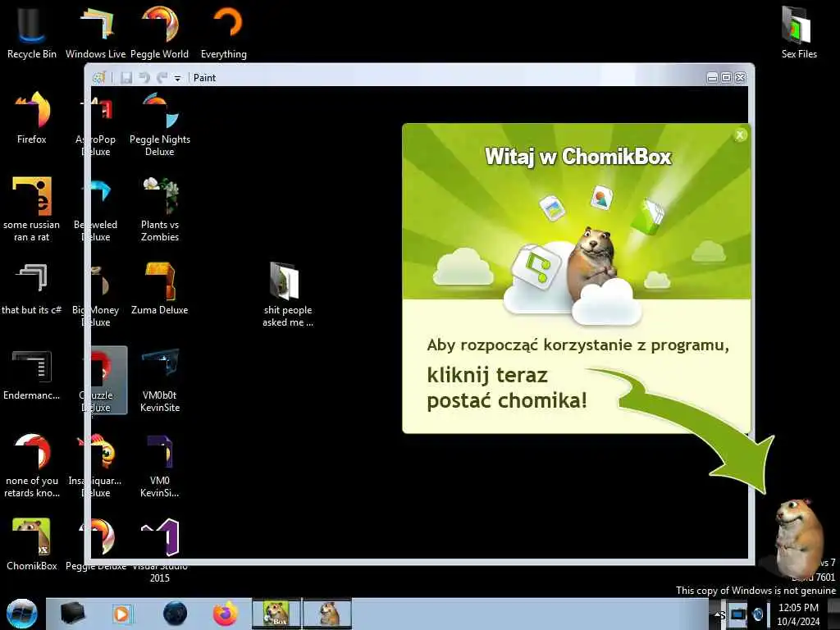This screenshot has width=840, height=630.
Task: Select the Firefox desktop shortcut
Action: coord(32,118)
